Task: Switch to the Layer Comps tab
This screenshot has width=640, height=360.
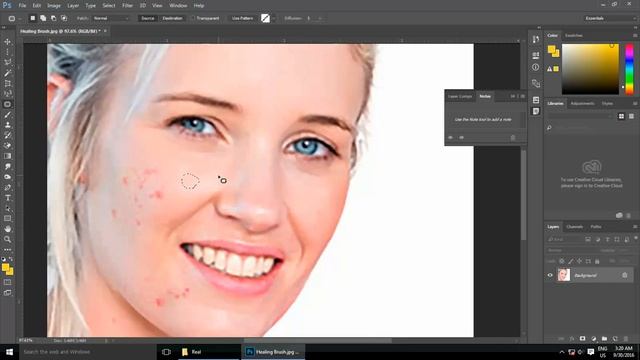Action: 460,96
